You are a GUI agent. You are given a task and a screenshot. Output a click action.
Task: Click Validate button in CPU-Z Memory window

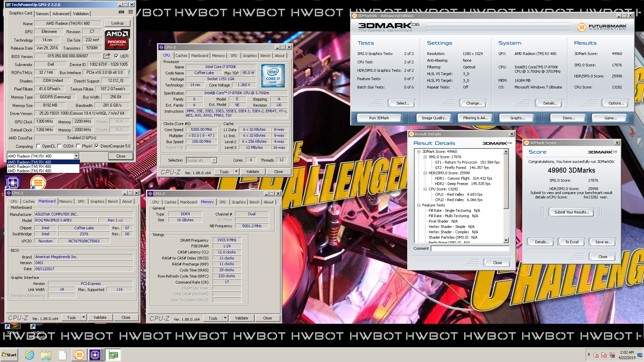(241, 318)
